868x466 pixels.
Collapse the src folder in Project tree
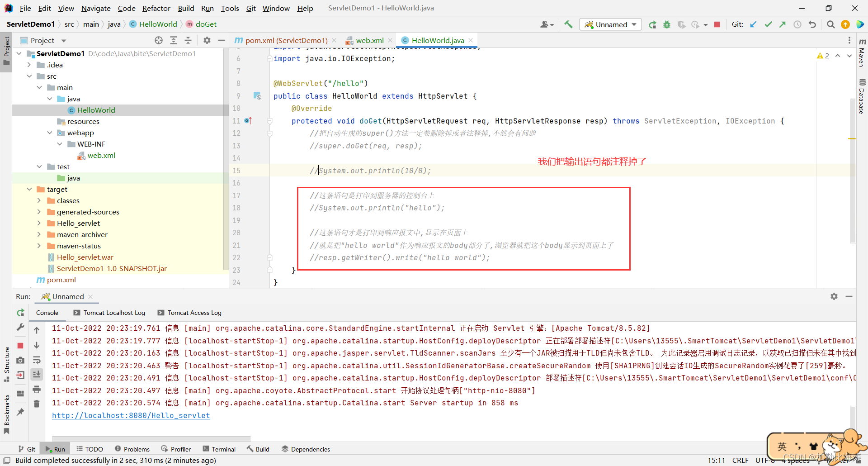pos(29,76)
